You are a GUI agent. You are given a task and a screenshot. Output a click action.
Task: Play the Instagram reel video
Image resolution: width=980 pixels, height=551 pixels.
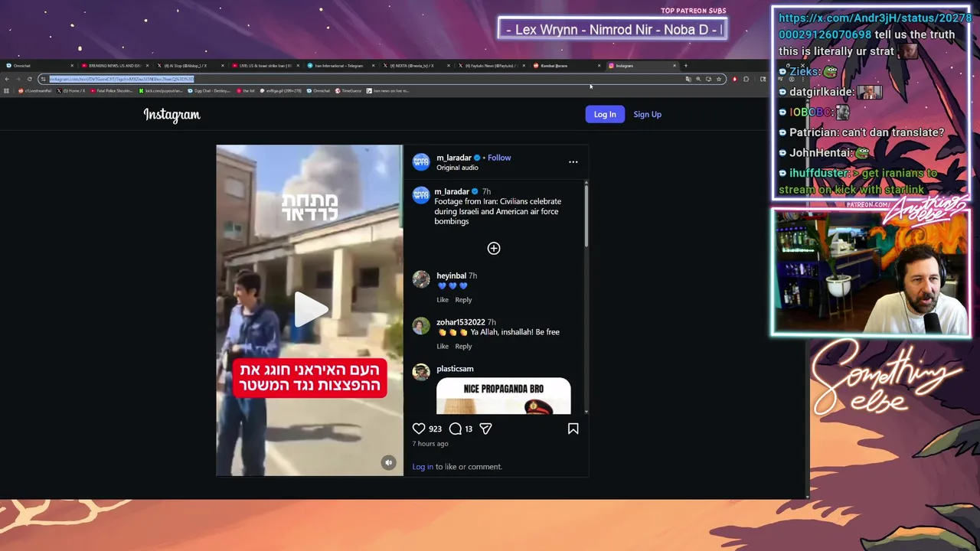point(312,309)
